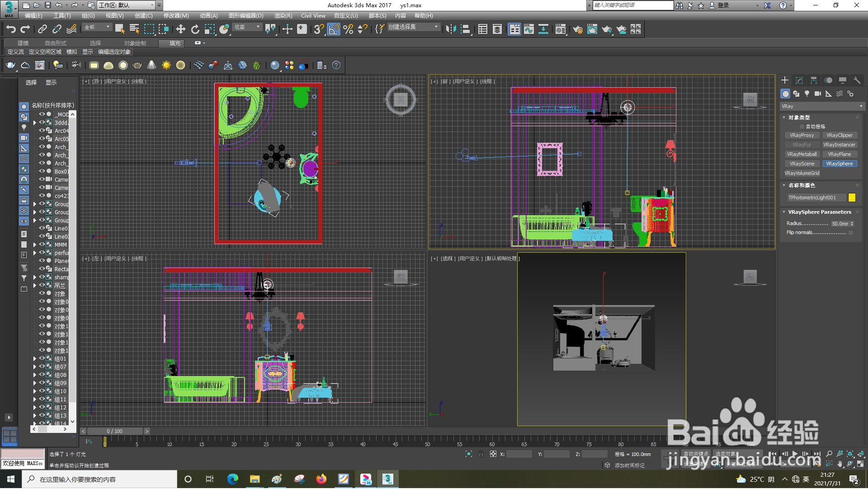Viewport: 868px width, 489px height.
Task: Toggle visibility eye of Box01 object
Action: click(x=42, y=172)
